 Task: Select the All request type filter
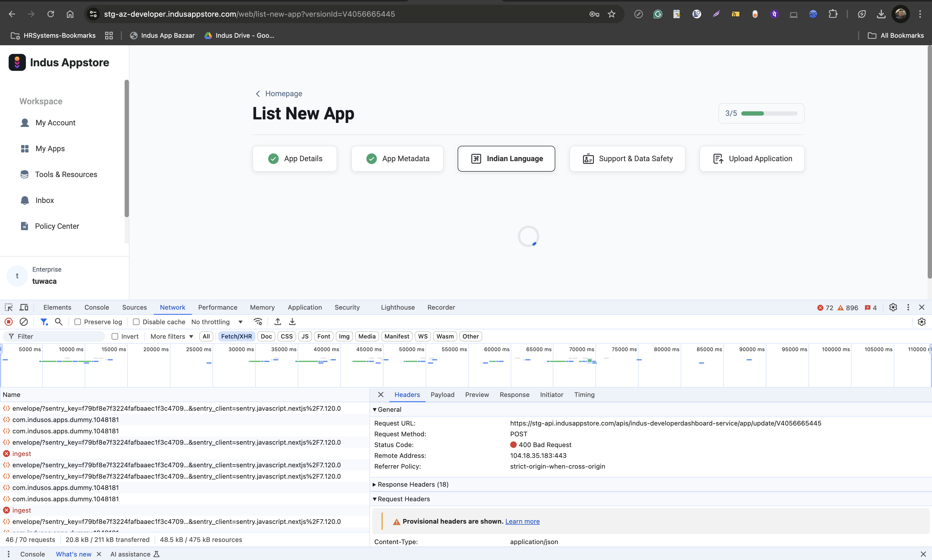click(206, 336)
